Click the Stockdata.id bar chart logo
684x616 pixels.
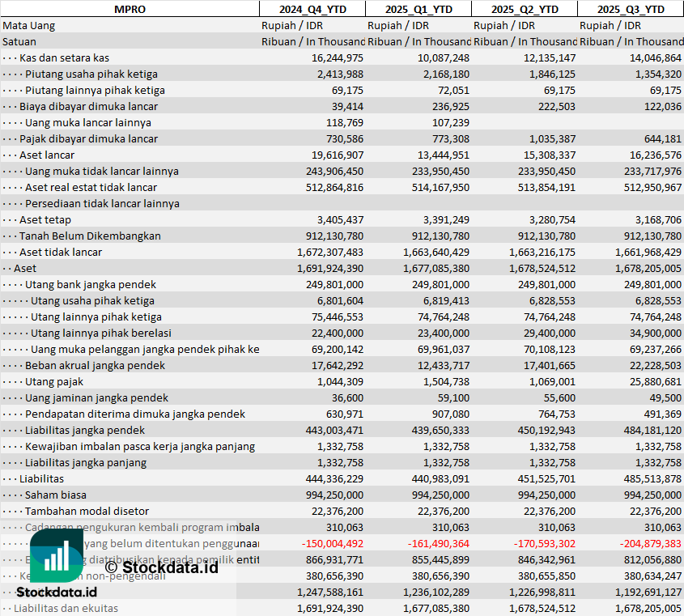pos(56,556)
